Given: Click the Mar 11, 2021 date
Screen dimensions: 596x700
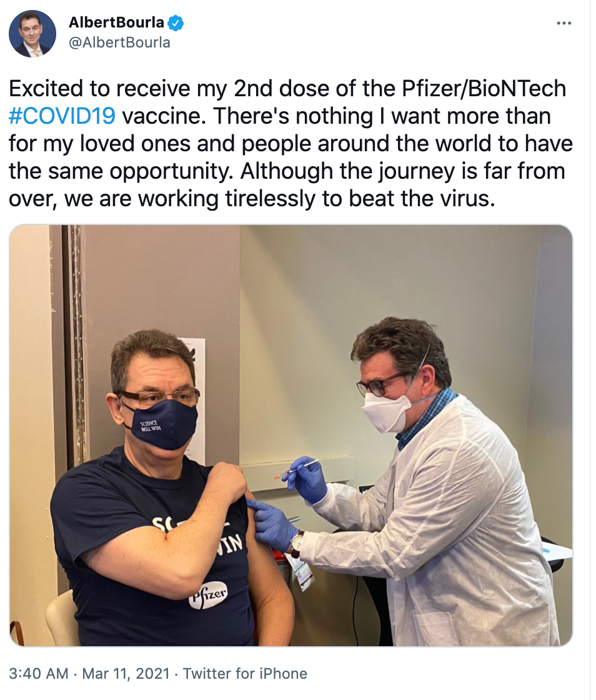Looking at the screenshot, I should pos(126,673).
